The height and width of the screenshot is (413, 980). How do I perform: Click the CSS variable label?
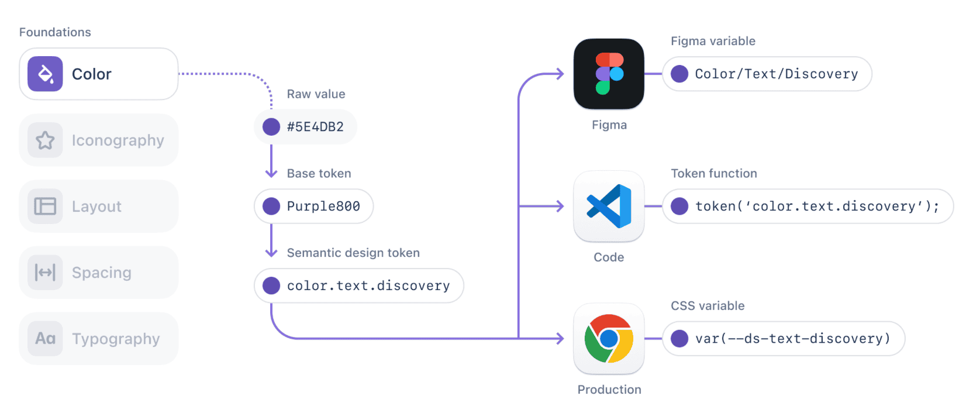click(x=708, y=306)
